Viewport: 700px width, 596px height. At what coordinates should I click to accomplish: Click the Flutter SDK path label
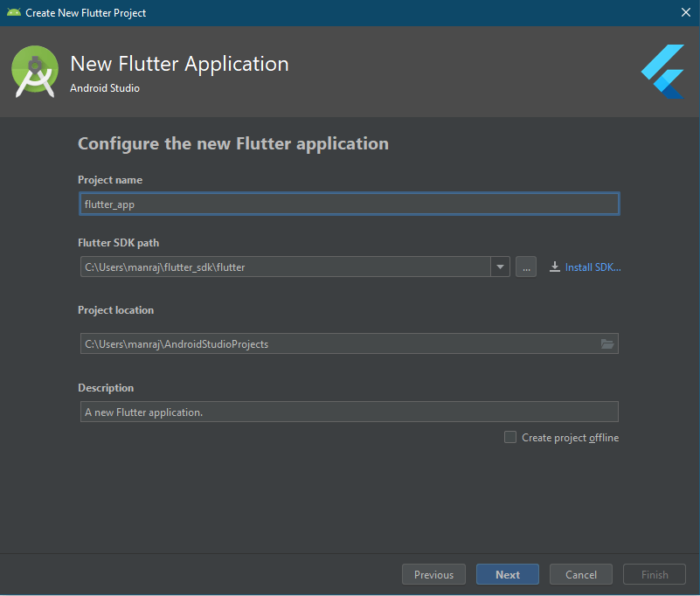118,243
